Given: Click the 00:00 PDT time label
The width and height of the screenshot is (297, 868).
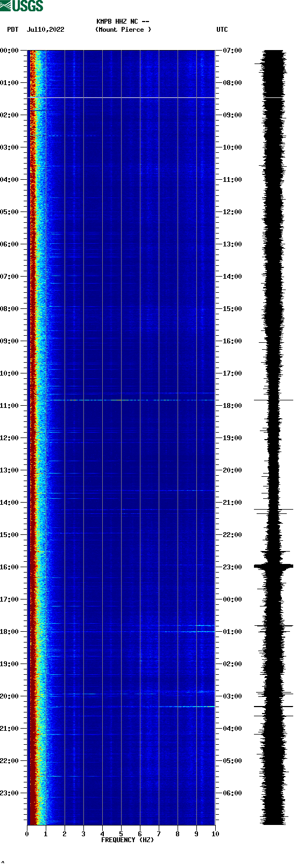Looking at the screenshot, I should [10, 51].
